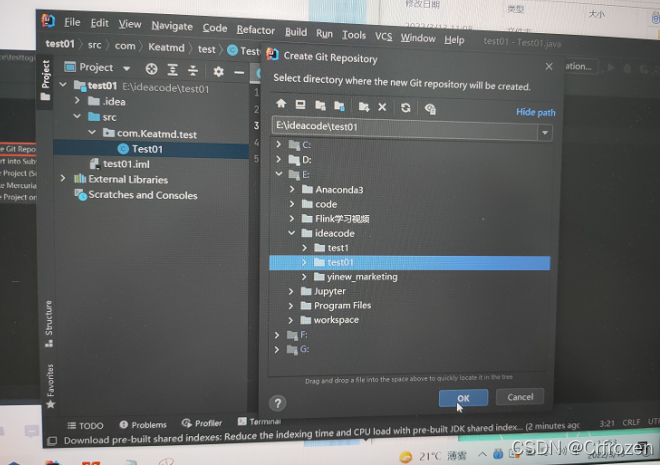Click the Refresh icon in dialog toolbar
This screenshot has width=669, height=465.
[406, 108]
